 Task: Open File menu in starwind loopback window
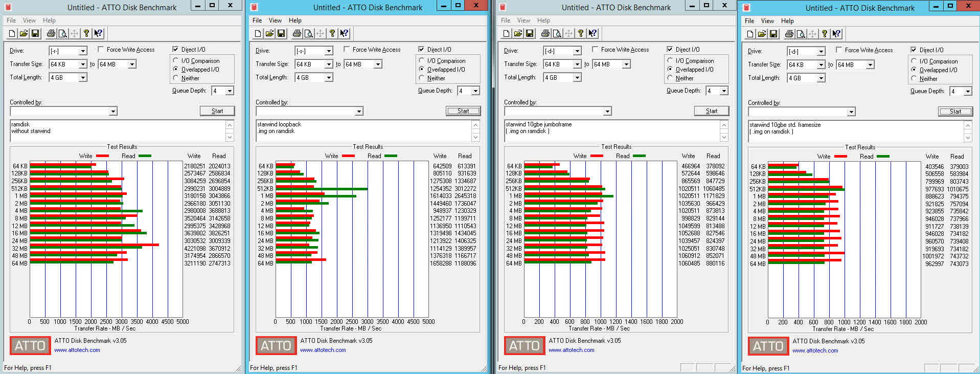[257, 20]
